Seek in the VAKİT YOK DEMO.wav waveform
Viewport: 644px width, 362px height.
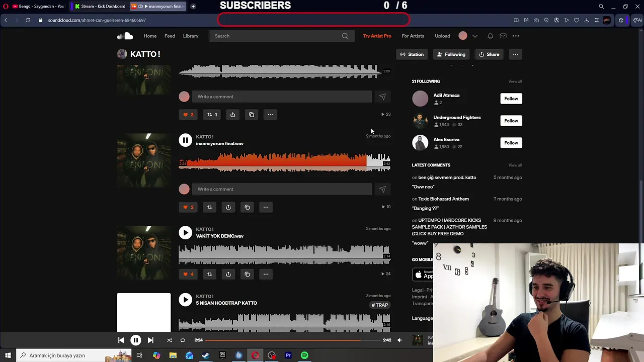pyautogui.click(x=284, y=254)
